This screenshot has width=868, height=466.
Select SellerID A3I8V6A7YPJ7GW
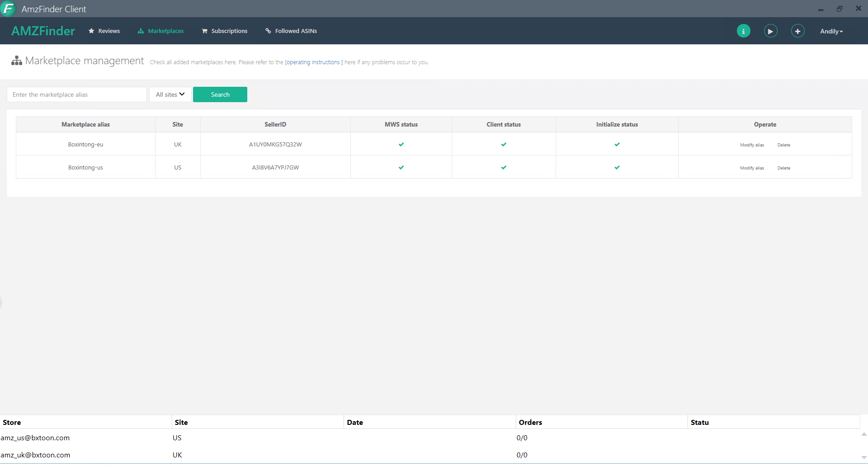[275, 168]
